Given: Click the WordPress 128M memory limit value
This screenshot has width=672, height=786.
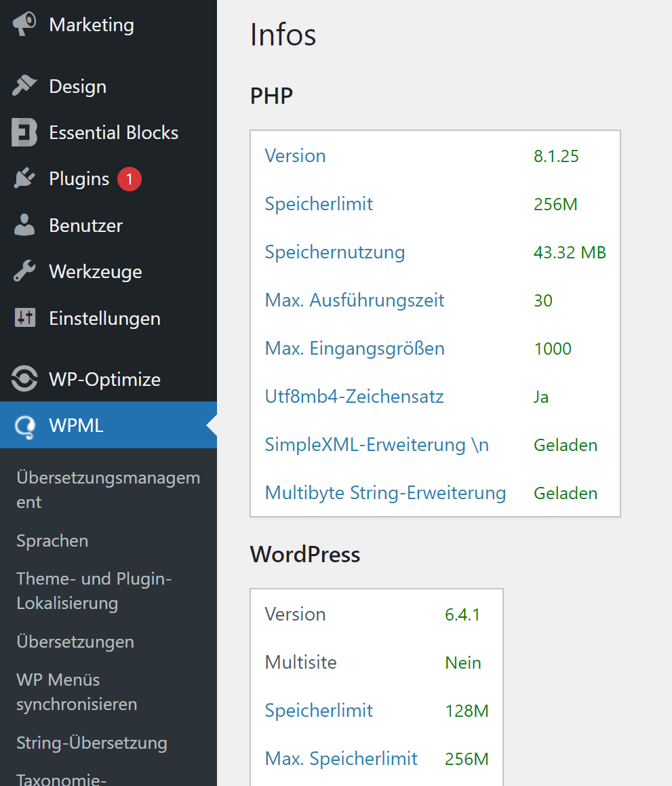Looking at the screenshot, I should 467,711.
